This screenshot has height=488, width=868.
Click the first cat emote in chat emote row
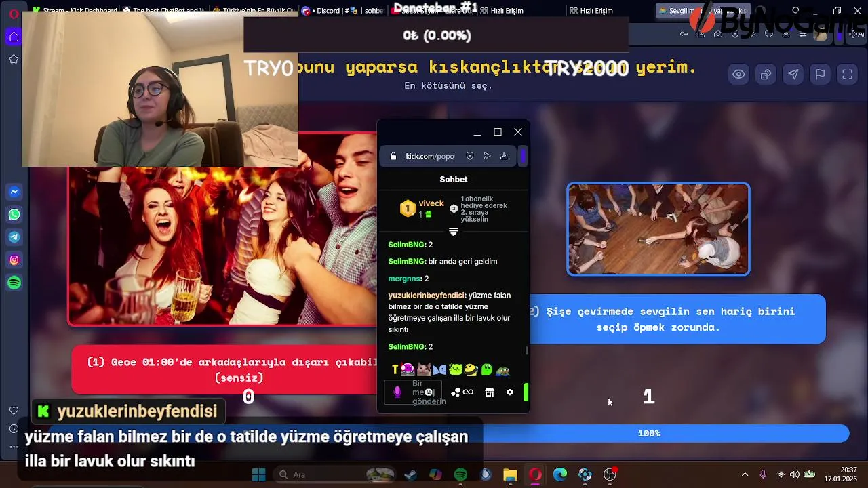click(424, 369)
